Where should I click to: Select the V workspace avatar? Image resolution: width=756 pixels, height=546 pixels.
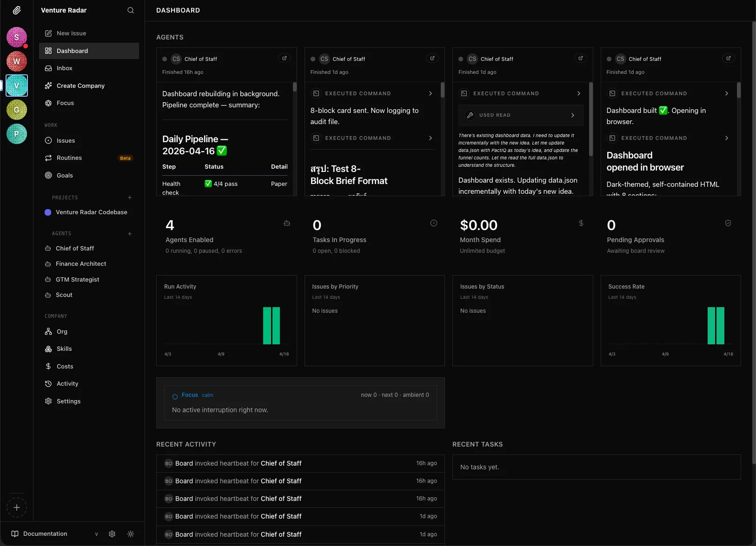pos(17,86)
